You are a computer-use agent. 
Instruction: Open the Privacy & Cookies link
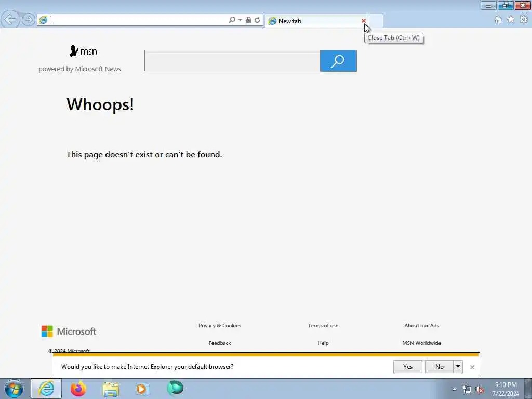pos(220,325)
